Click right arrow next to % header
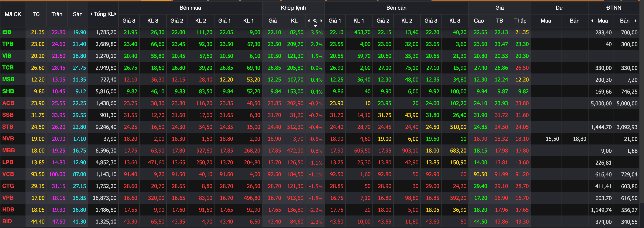Image resolution: width=644 pixels, height=228 pixels. point(321,21)
